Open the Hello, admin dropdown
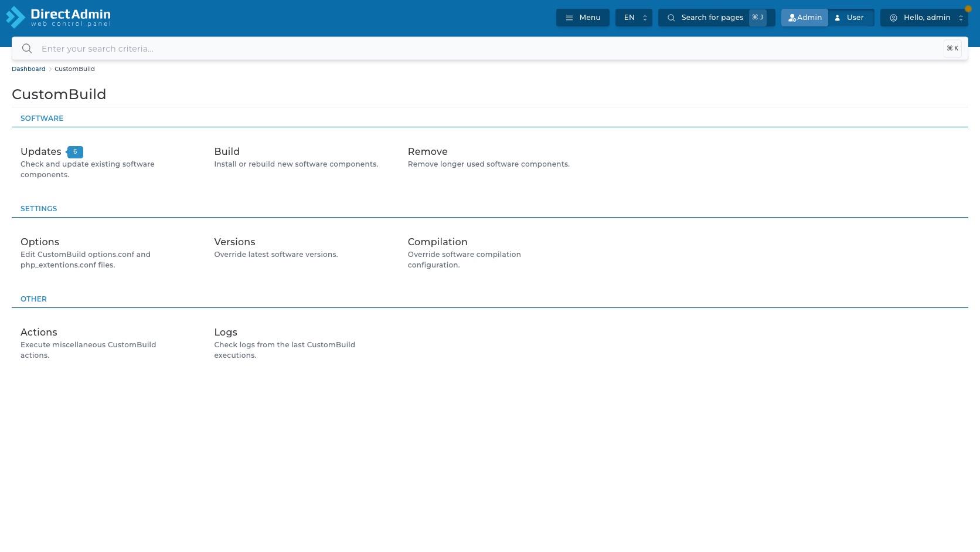The height and width of the screenshot is (552, 980). pyautogui.click(x=924, y=18)
